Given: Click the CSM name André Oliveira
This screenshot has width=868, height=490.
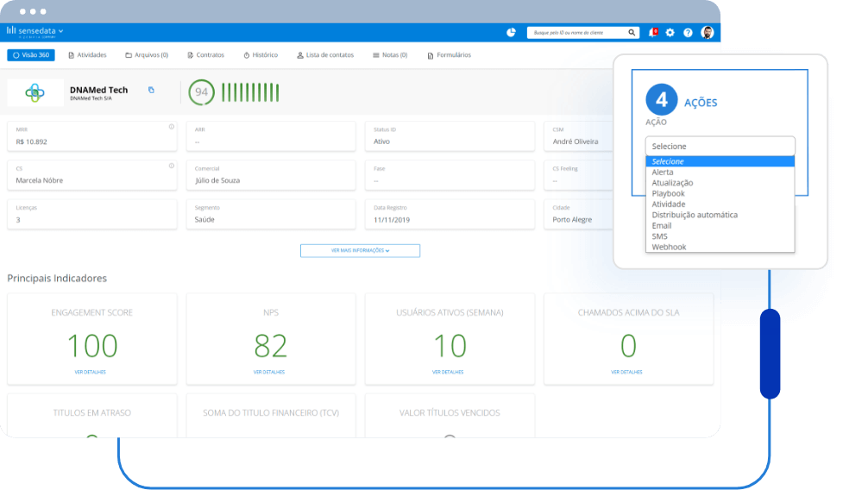Looking at the screenshot, I should [576, 141].
